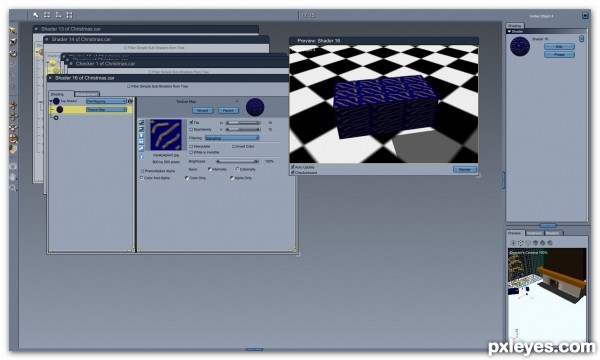600x360 pixels.
Task: Enable the Seamlessly checkbox
Action: tap(191, 129)
